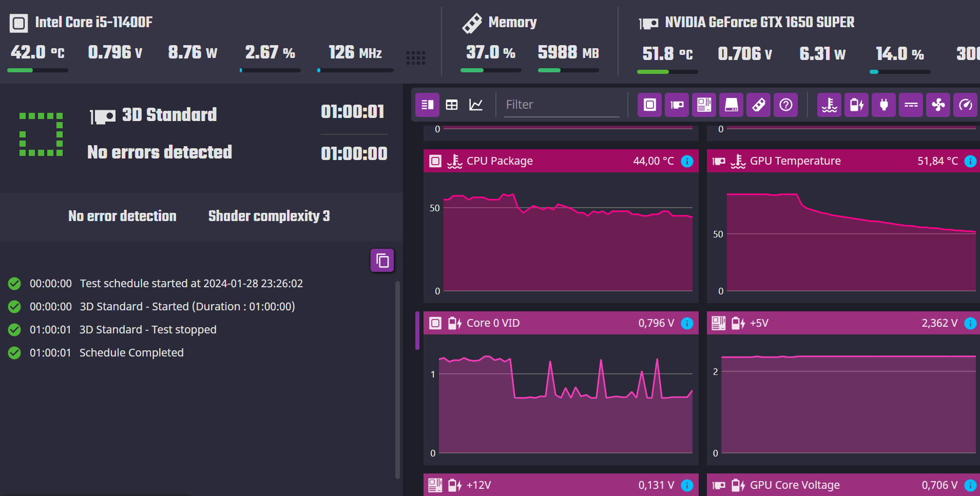Toggle the power plug sensor type filter

pyautogui.click(x=884, y=105)
